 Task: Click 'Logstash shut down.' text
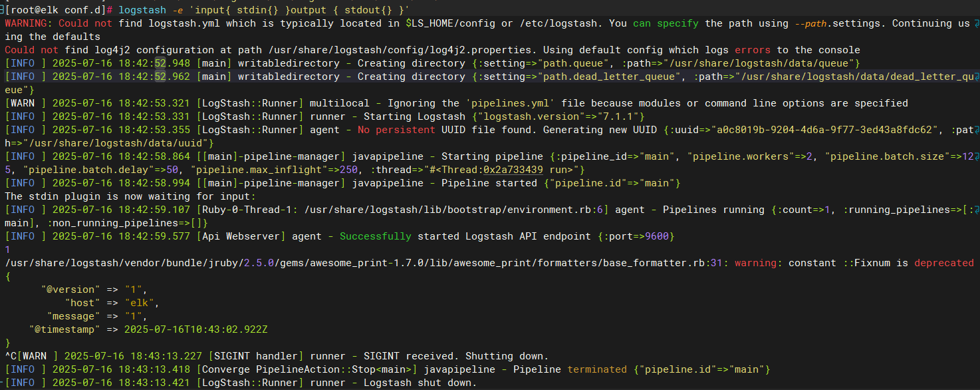pyautogui.click(x=420, y=383)
